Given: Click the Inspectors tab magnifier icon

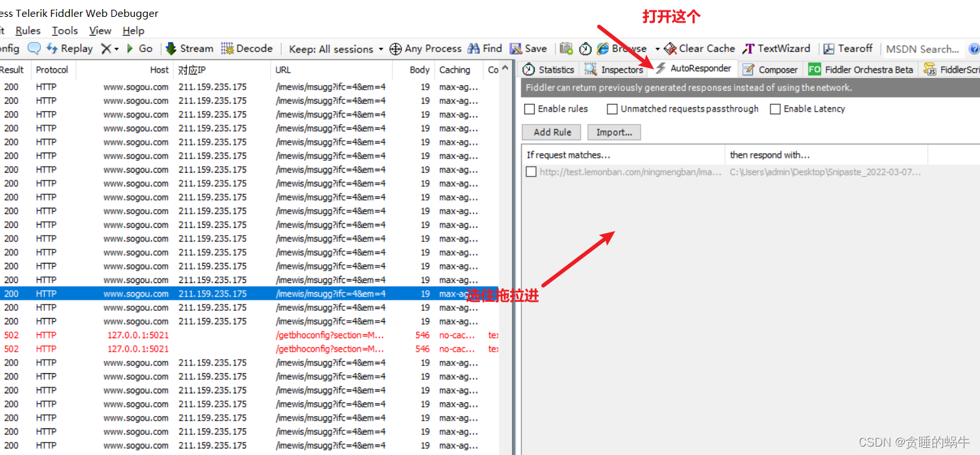Looking at the screenshot, I should [x=591, y=69].
